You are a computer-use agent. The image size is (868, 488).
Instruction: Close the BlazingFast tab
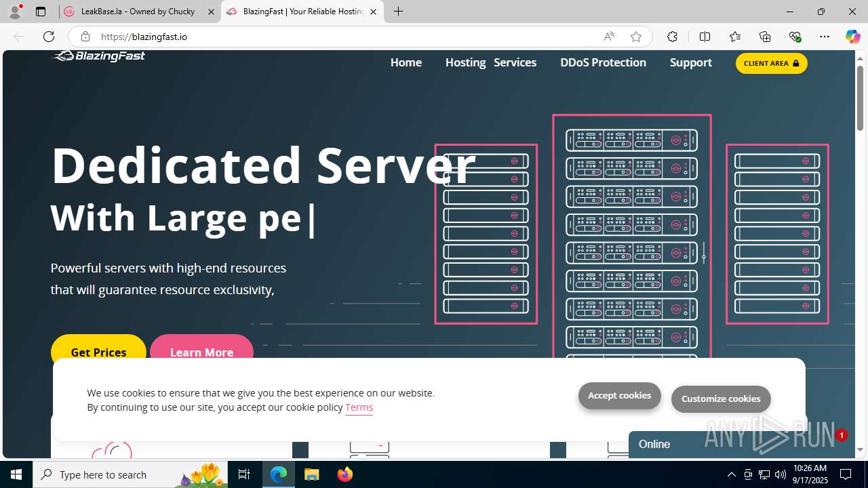(373, 12)
